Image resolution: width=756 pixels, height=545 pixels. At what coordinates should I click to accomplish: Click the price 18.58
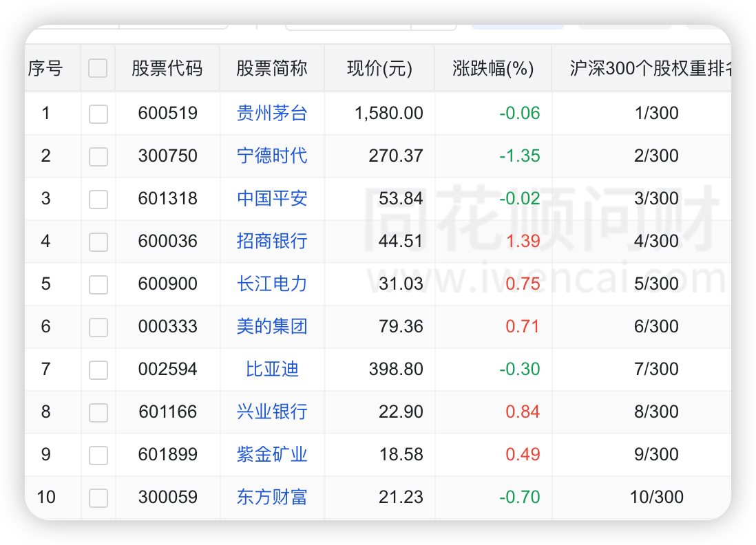pos(401,454)
